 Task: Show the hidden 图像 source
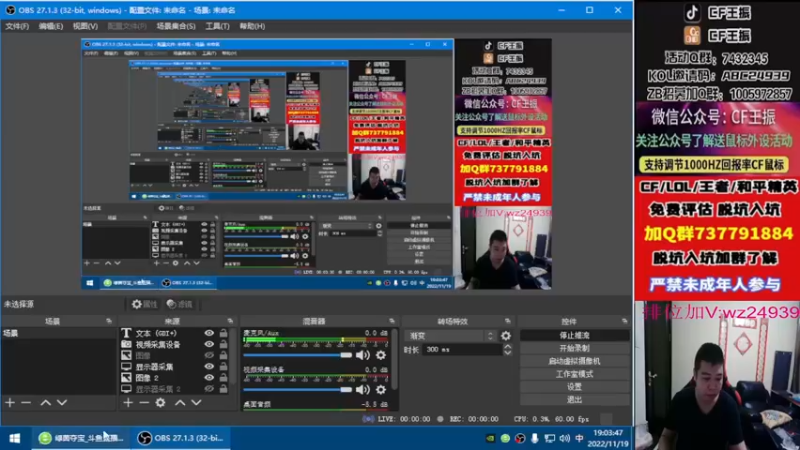(x=209, y=356)
